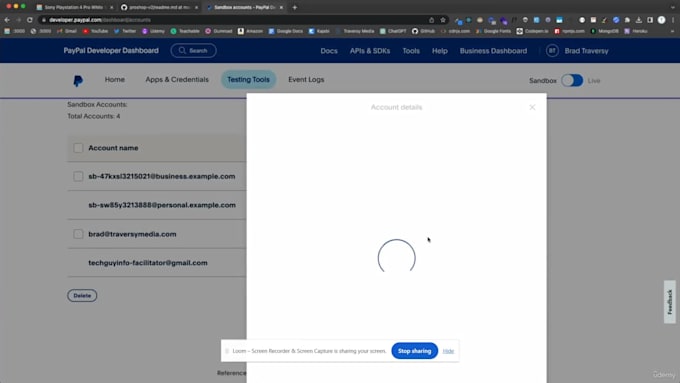
Task: Go back using the browser back arrow
Action: click(7, 20)
